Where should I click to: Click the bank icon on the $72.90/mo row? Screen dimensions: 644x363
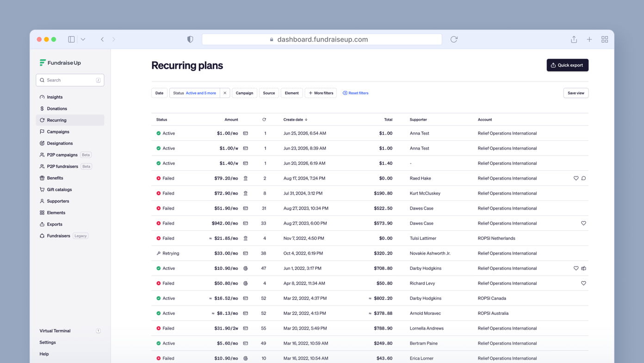click(246, 193)
